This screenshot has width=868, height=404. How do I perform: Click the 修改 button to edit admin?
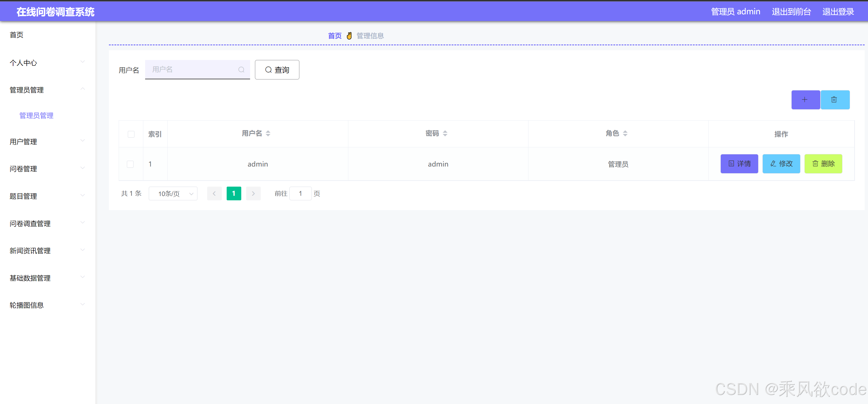(x=781, y=163)
